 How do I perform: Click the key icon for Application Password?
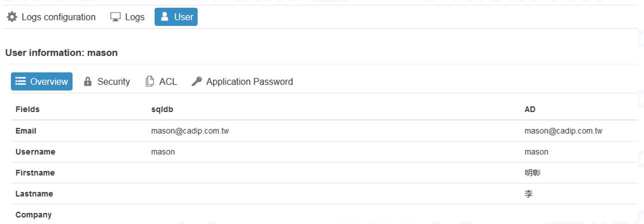click(x=196, y=81)
